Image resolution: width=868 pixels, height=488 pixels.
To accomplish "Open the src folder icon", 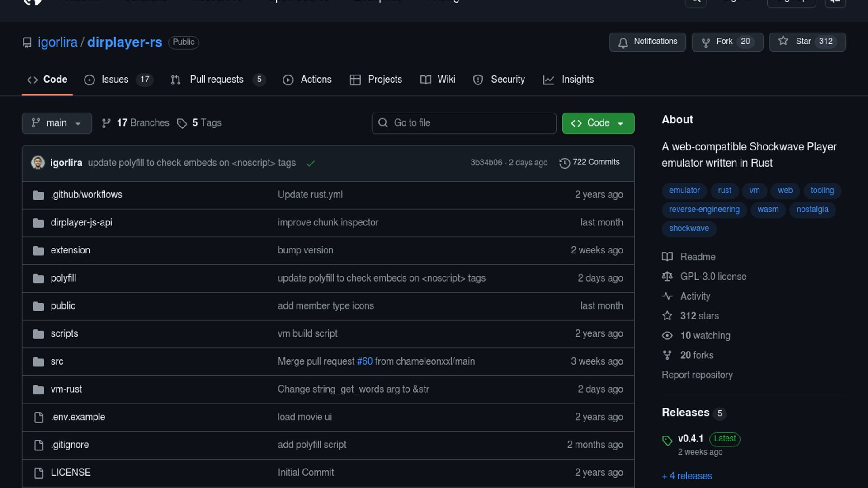I will (38, 362).
